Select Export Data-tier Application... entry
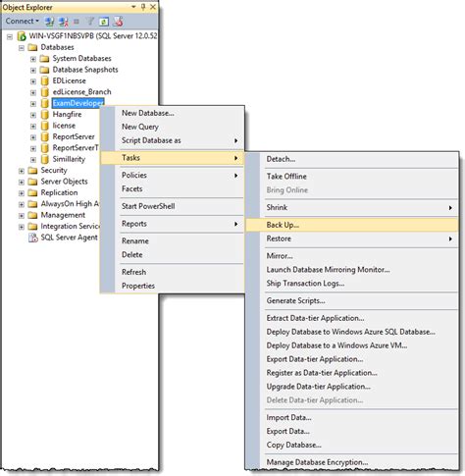Viewport: 465px width, 476px height. point(352,359)
